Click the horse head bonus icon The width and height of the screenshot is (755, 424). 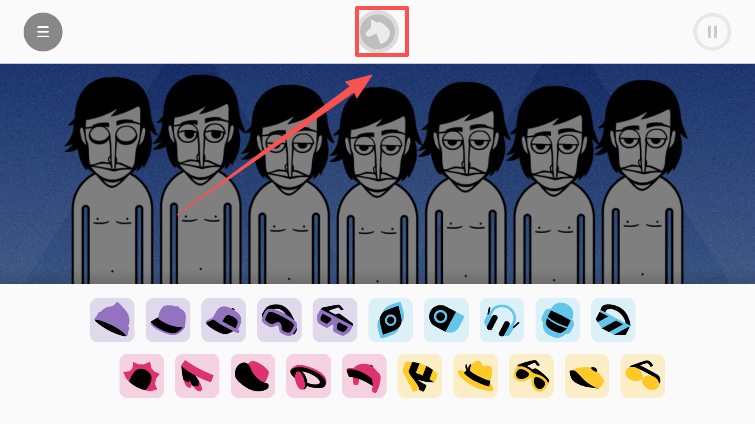(x=378, y=32)
